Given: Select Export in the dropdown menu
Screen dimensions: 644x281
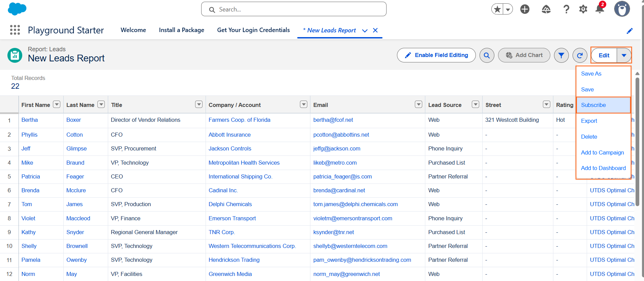Looking at the screenshot, I should 589,121.
